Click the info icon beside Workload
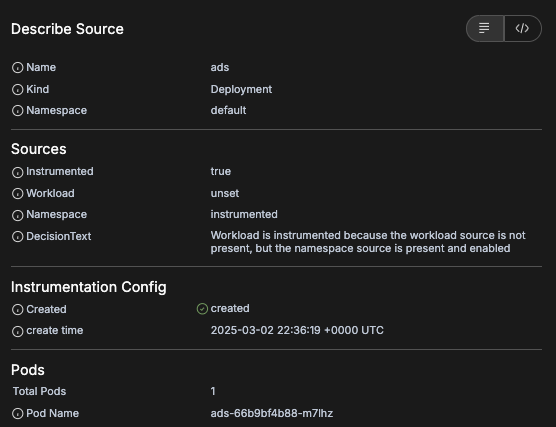 [x=17, y=194]
